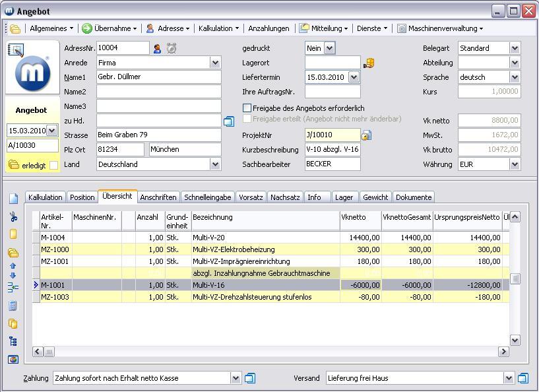Click the new blank document icon in sidebar
Image resolution: width=539 pixels, height=392 pixels.
click(x=13, y=199)
